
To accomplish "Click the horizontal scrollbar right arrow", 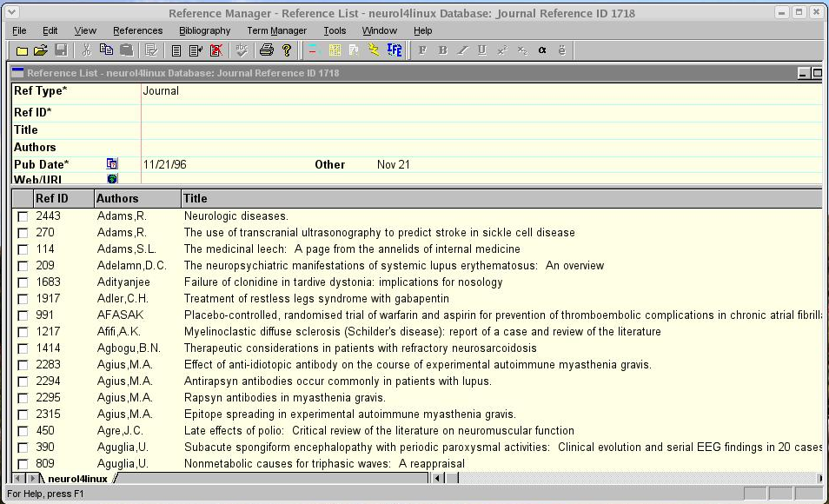I will click(820, 478).
